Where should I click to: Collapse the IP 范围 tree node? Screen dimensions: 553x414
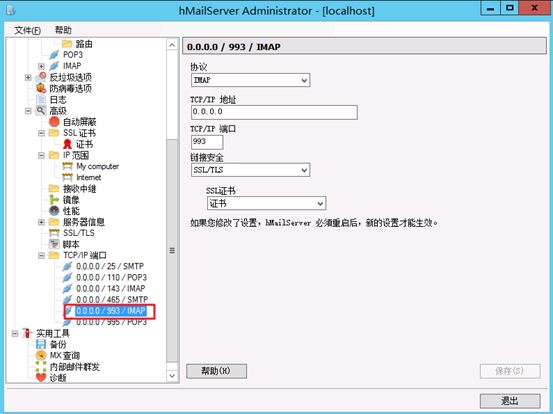[41, 155]
